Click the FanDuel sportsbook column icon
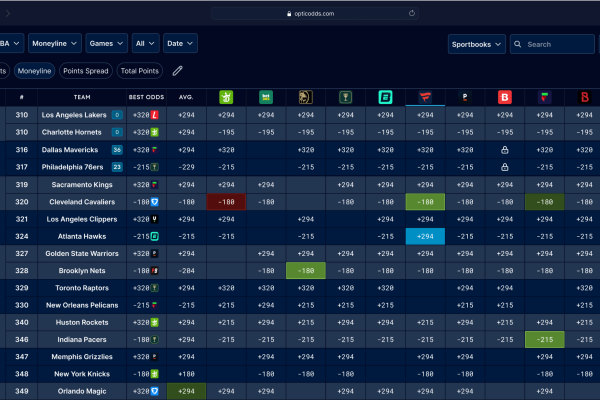The width and height of the screenshot is (600, 400). [425, 97]
